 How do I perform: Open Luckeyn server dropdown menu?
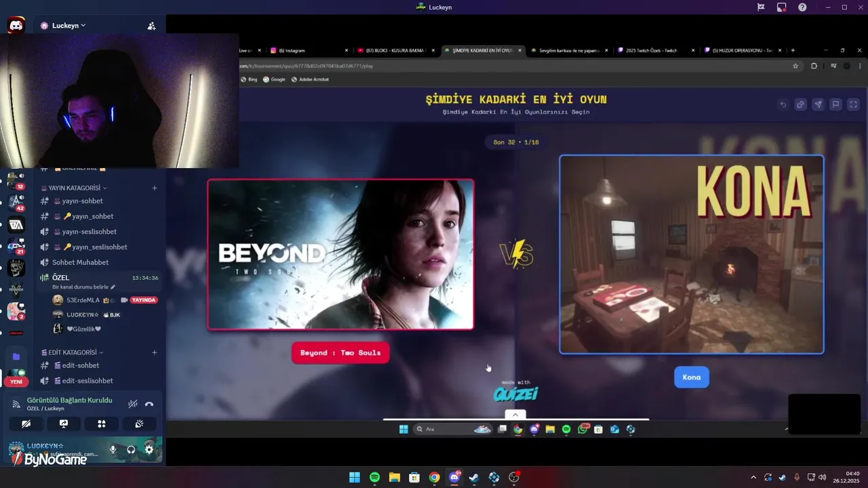coord(68,26)
